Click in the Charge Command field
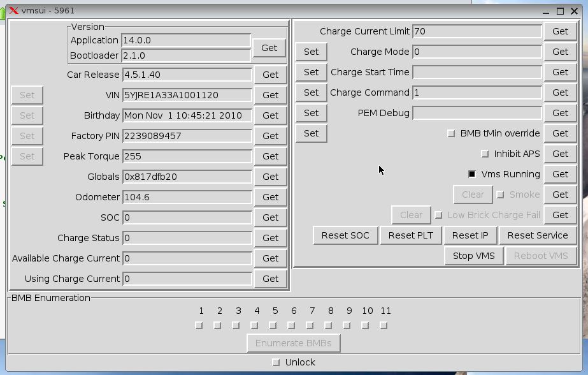The width and height of the screenshot is (588, 375). tap(477, 92)
